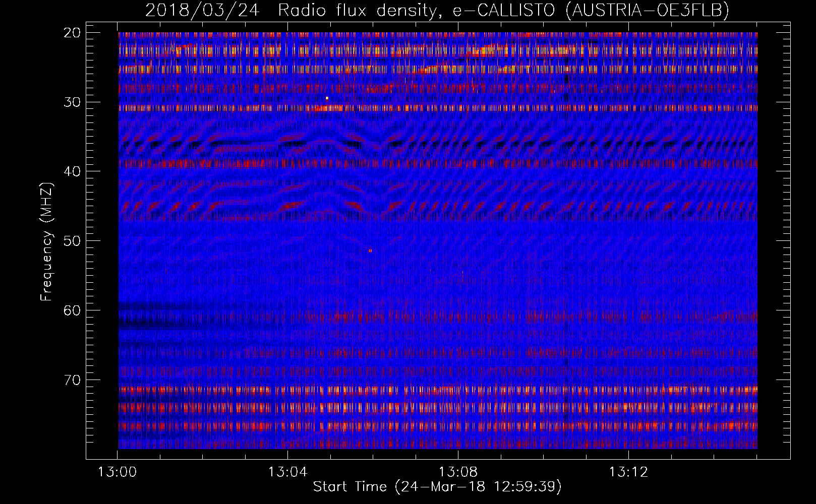Click the '20' frequency tick label
This screenshot has height=504, width=816.
73,33
